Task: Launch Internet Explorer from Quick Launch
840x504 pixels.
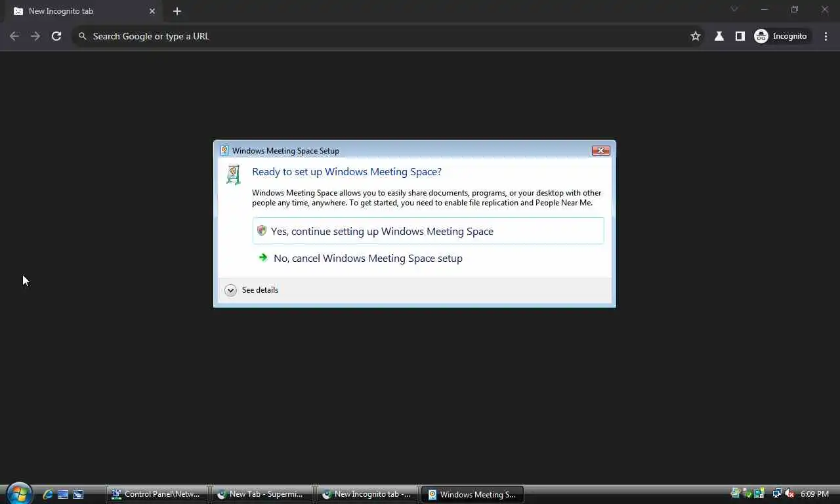Action: 48,494
